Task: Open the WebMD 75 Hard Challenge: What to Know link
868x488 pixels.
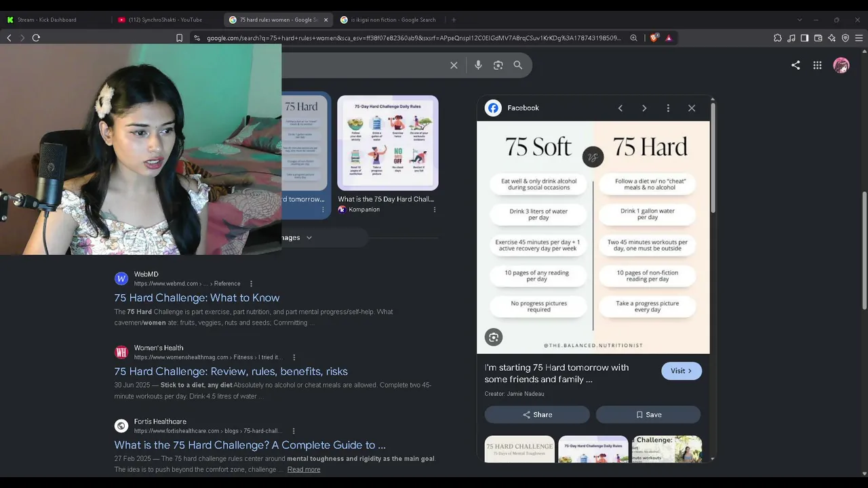Action: tap(197, 298)
